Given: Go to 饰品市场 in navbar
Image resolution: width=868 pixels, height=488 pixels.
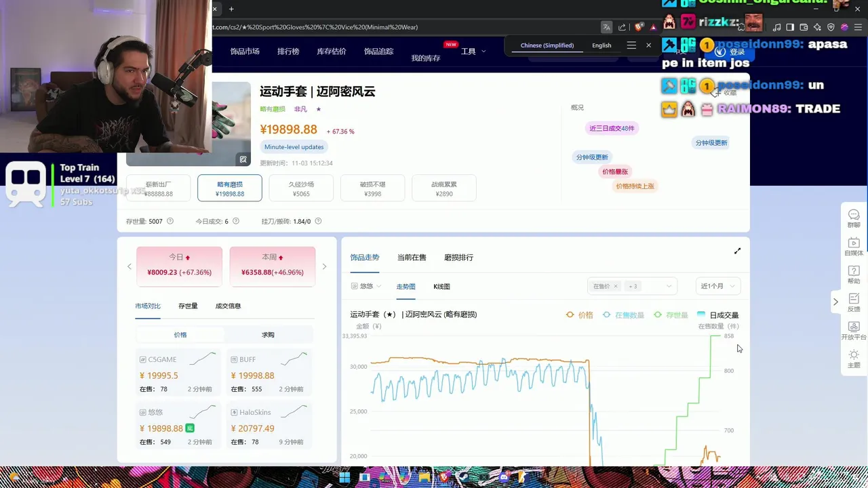Looking at the screenshot, I should 245,52.
